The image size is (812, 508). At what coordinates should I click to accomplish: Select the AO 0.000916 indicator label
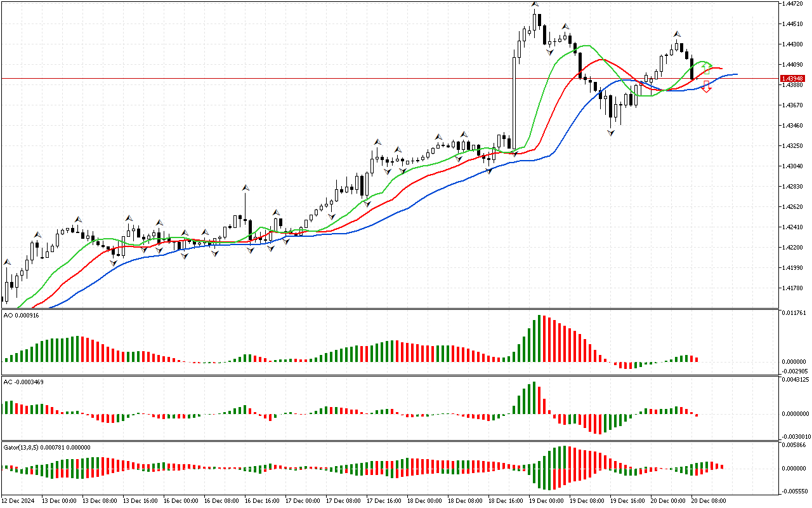pos(21,315)
